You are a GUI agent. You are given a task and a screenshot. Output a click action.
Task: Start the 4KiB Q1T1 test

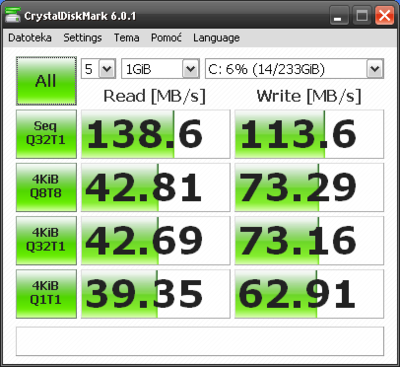coord(46,294)
